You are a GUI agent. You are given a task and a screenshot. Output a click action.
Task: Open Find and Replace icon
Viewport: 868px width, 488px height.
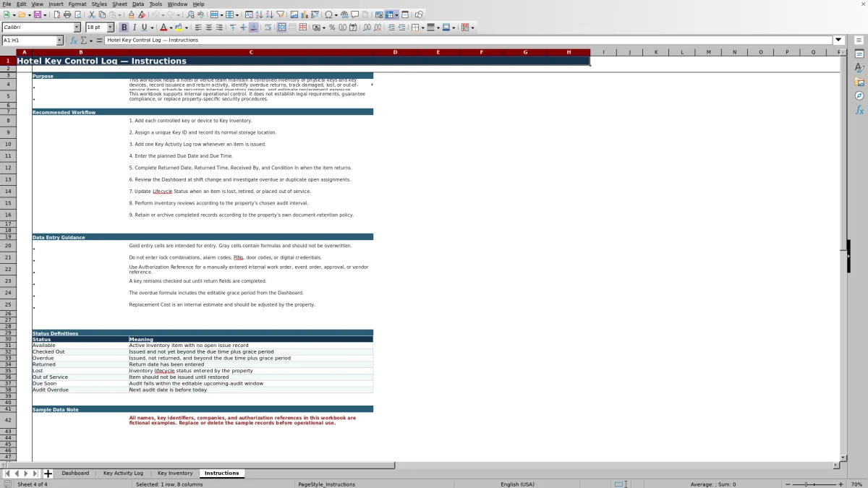pos(190,14)
